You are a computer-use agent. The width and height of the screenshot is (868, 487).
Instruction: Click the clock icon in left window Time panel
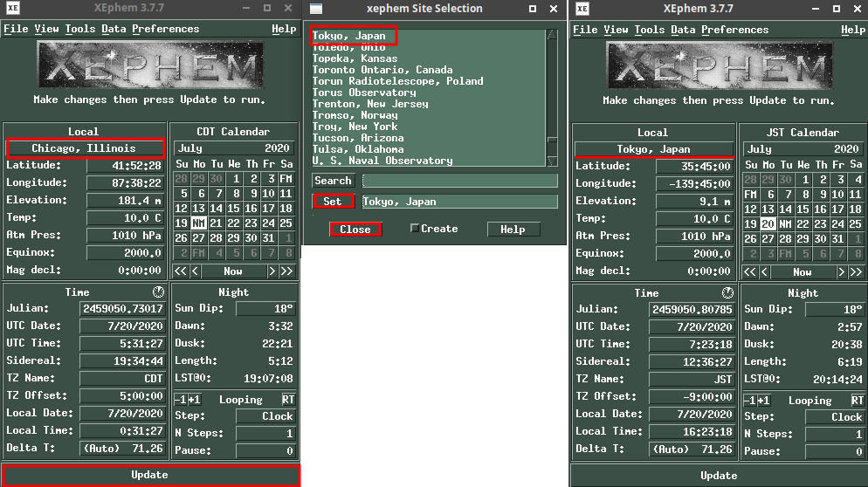pyautogui.click(x=158, y=292)
